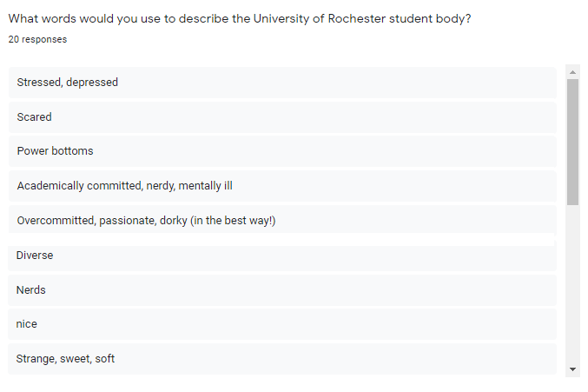Click the word "passionate" in the fifth response
The image size is (588, 392).
pos(127,221)
